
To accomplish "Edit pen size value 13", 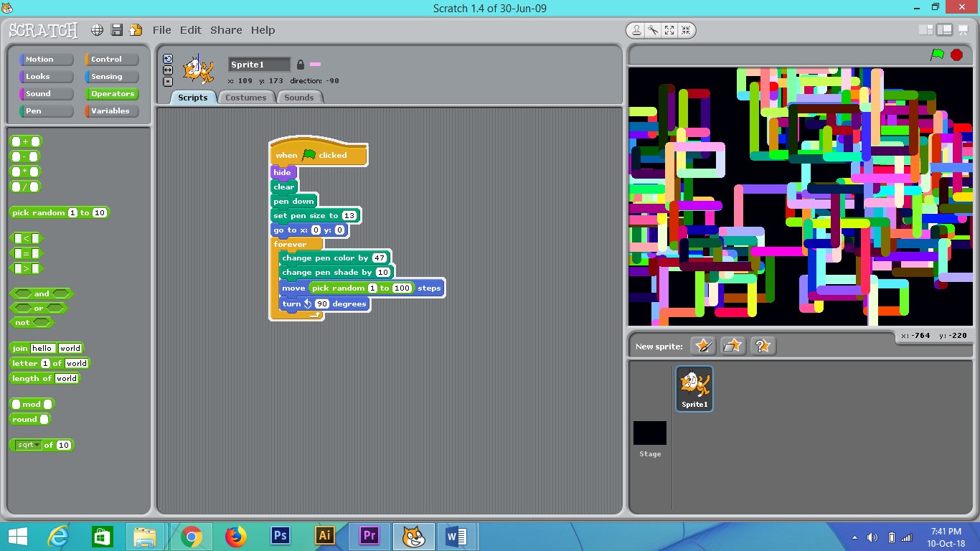I will coord(349,216).
